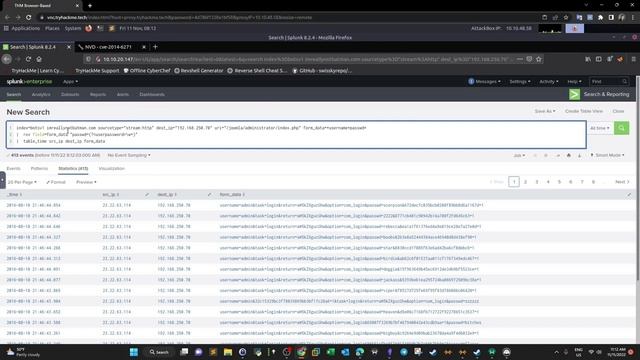This screenshot has height=360, width=640.
Task: Click the Search & Reporting app icon
Action: click(574, 94)
